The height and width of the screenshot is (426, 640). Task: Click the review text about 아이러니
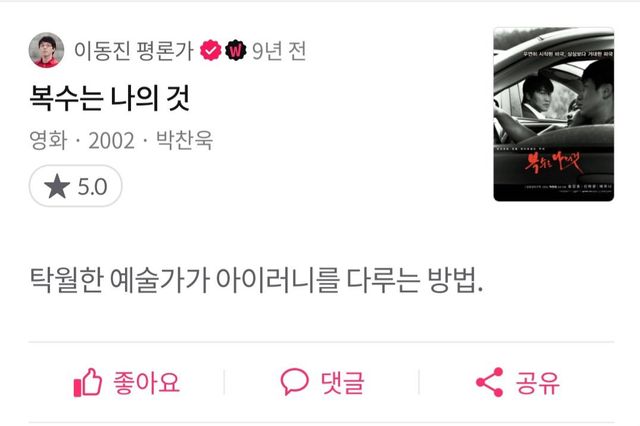(256, 280)
